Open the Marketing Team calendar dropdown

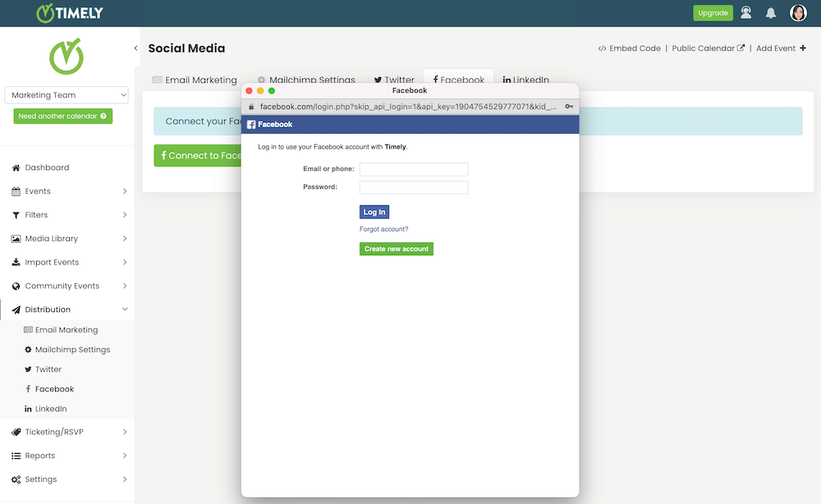click(x=67, y=94)
